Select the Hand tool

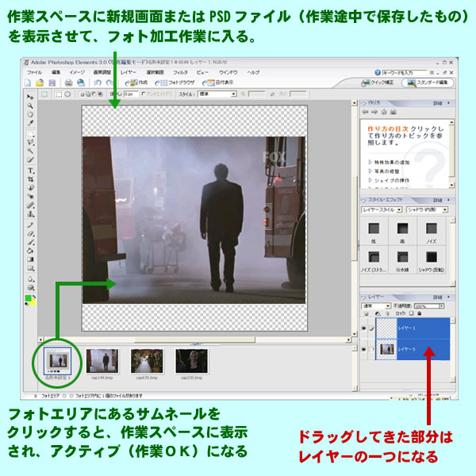[30, 114]
